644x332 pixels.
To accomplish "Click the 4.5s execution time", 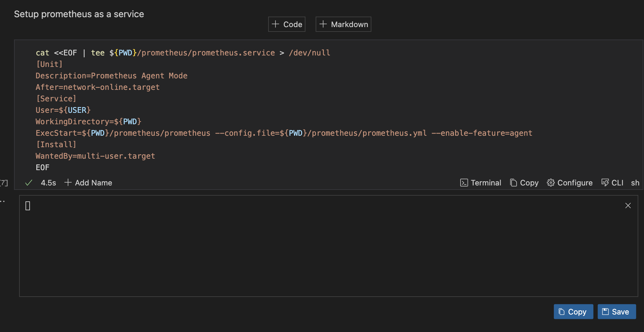I will click(48, 183).
